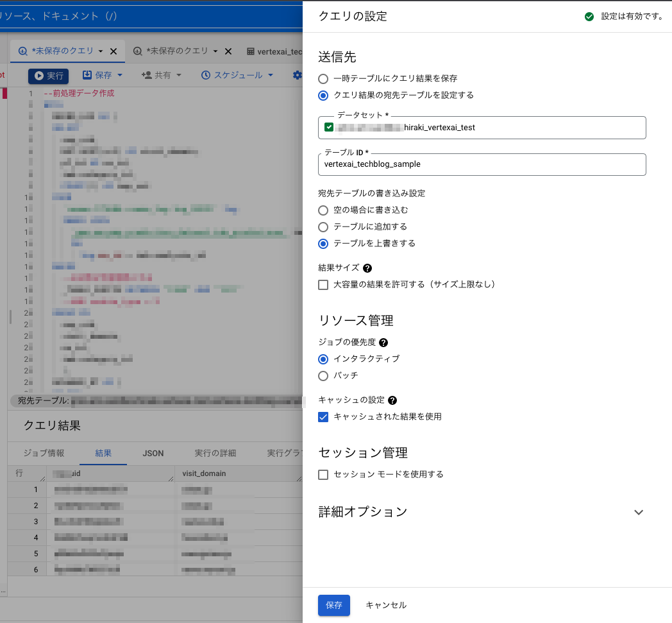The height and width of the screenshot is (623, 672).
Task: Click the 保存 icon in the editor toolbar
Action: click(87, 75)
